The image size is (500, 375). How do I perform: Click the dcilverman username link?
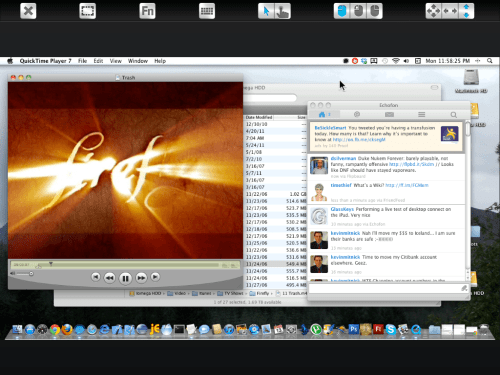[343, 159]
